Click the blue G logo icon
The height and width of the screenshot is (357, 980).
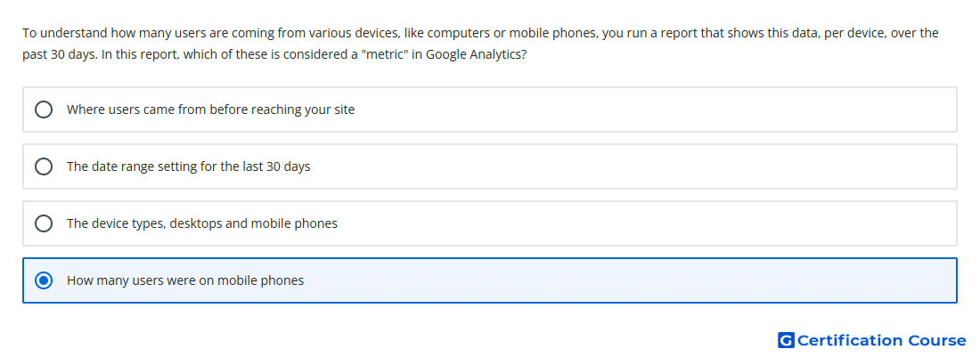click(x=786, y=340)
